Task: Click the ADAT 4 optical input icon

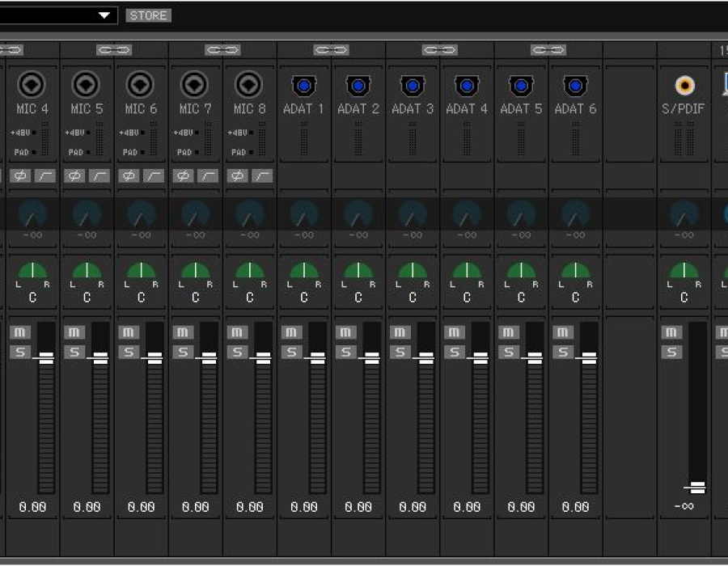Action: tap(467, 86)
